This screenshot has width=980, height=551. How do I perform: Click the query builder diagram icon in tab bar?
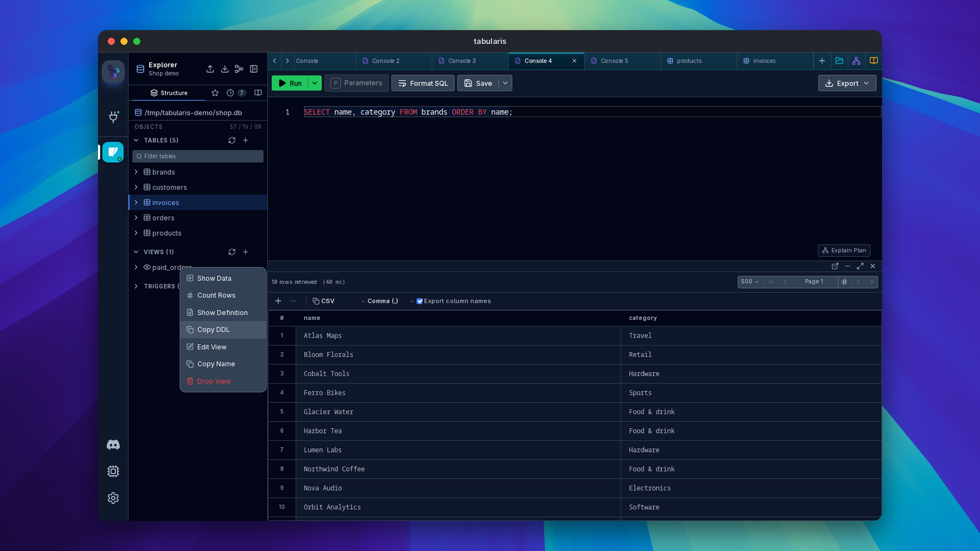click(x=856, y=61)
